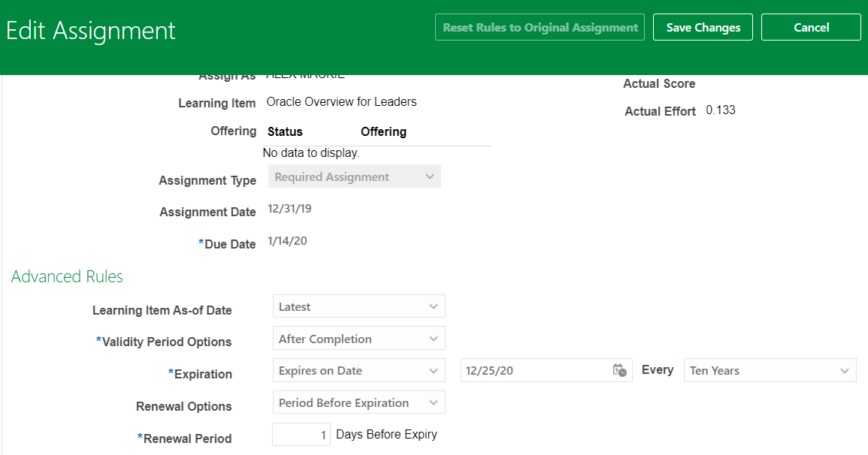Click the assignment date 12/31/19
The image size is (868, 455).
click(289, 209)
